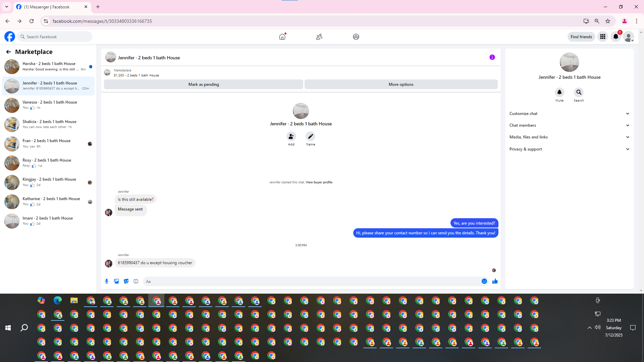Screen dimensions: 644x362
Task: Open View buyer profile link
Action: coord(319,182)
